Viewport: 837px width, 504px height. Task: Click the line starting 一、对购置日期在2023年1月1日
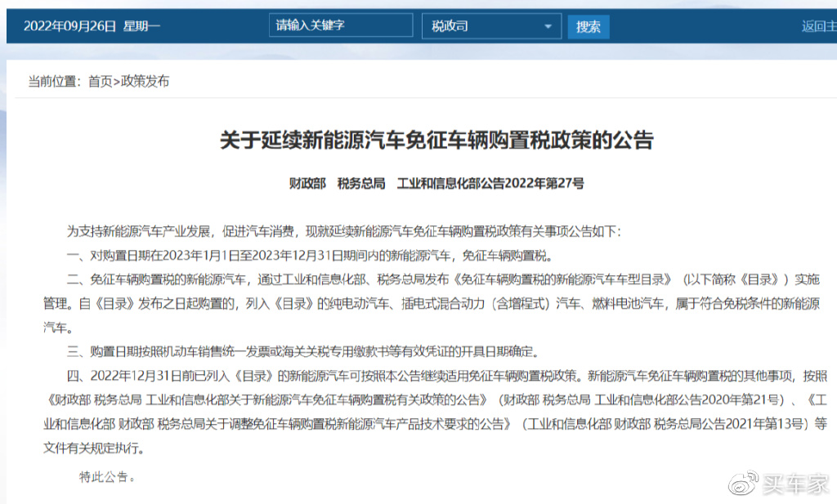coord(310,256)
